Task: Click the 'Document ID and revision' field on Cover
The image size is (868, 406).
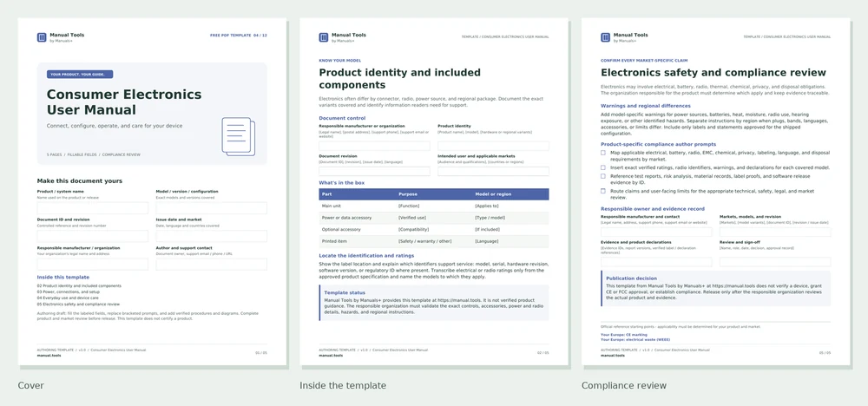Action: tap(93, 236)
